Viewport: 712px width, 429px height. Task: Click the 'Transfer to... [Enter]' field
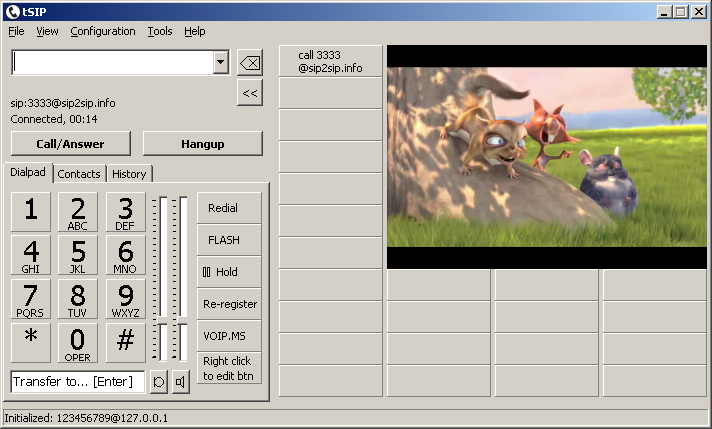click(78, 382)
